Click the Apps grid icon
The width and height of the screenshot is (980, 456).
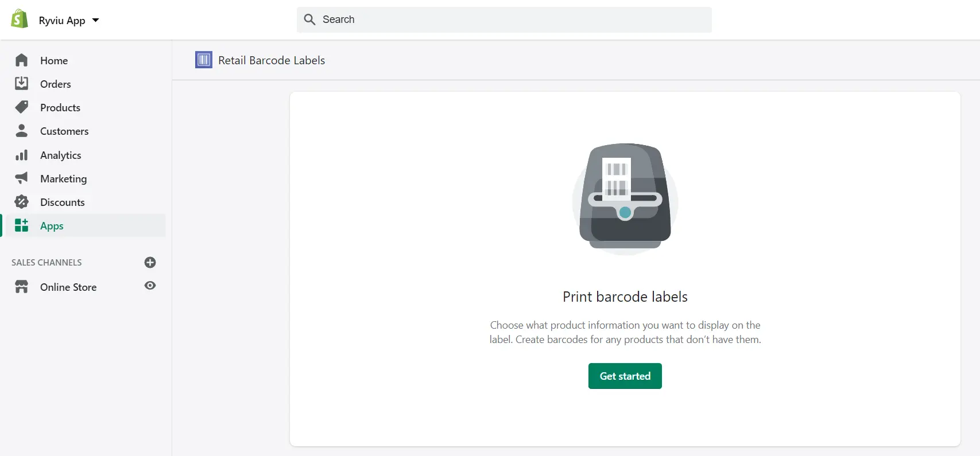click(x=21, y=225)
